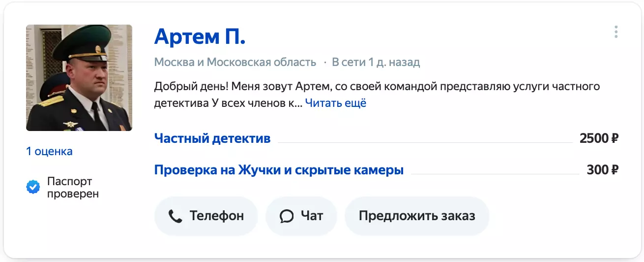Click the dotted line beside Частный детектив

pos(425,142)
